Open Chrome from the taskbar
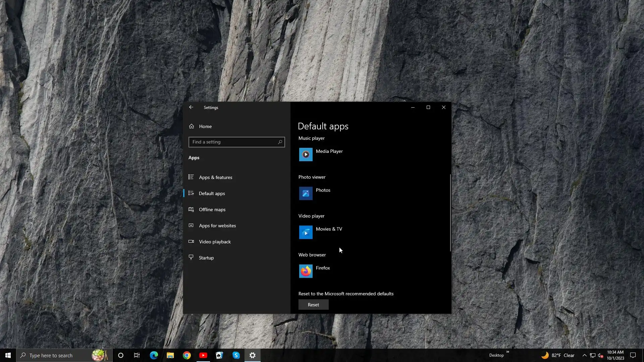 [x=187, y=355]
